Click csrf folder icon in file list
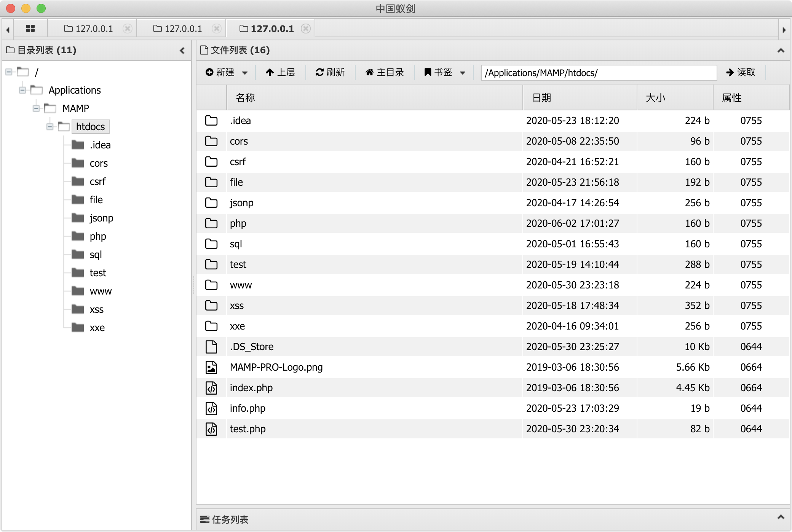This screenshot has height=532, width=792. coord(211,162)
